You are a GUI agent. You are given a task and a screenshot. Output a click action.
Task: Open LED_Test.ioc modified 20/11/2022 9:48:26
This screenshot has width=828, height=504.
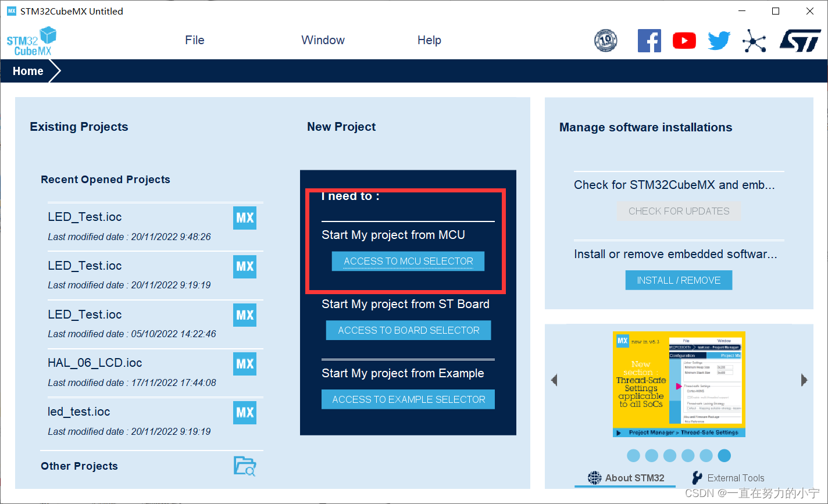[152, 227]
